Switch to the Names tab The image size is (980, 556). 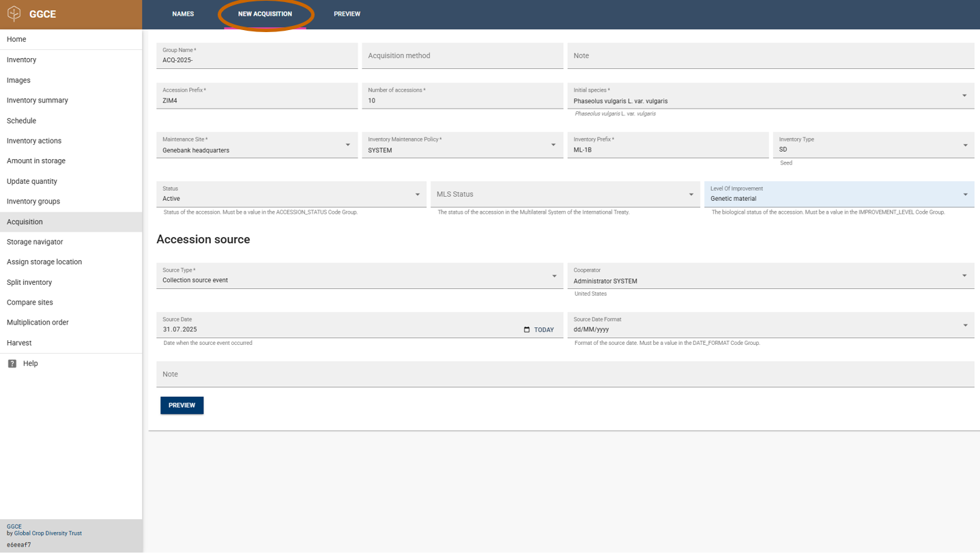(183, 14)
